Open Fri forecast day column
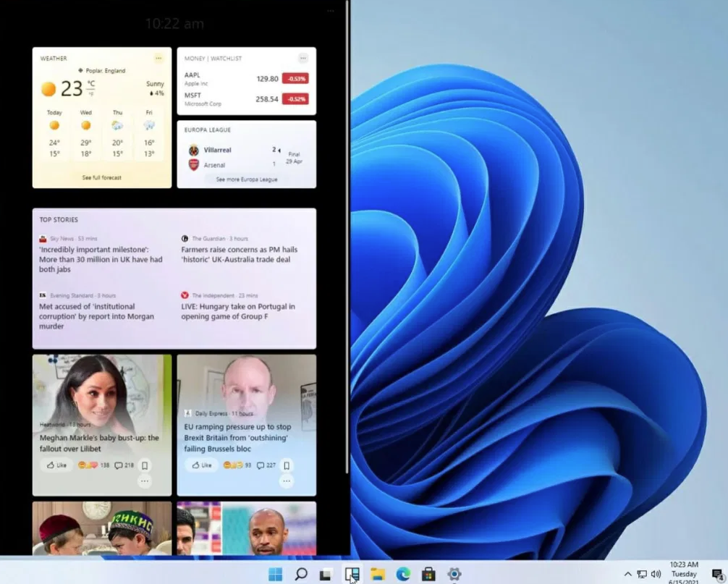The image size is (728, 584). coord(149,134)
